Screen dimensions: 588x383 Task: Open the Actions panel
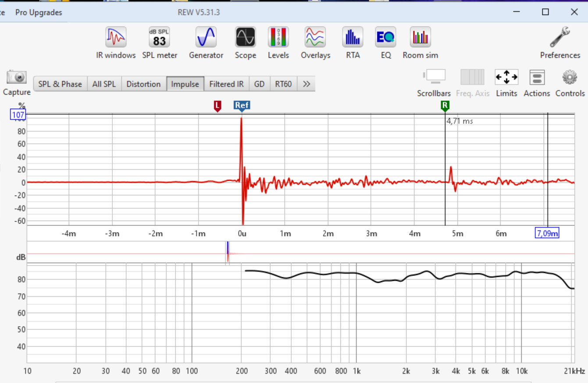(537, 78)
